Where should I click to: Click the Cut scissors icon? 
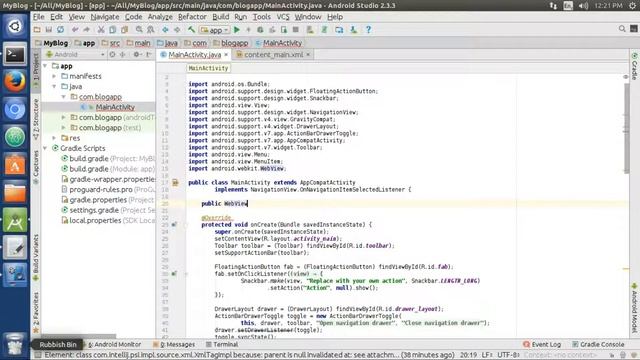[x=101, y=29]
